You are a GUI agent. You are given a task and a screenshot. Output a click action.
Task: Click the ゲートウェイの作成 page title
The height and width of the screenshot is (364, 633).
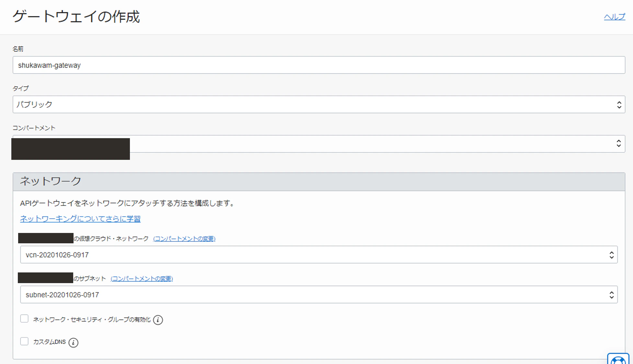(76, 17)
